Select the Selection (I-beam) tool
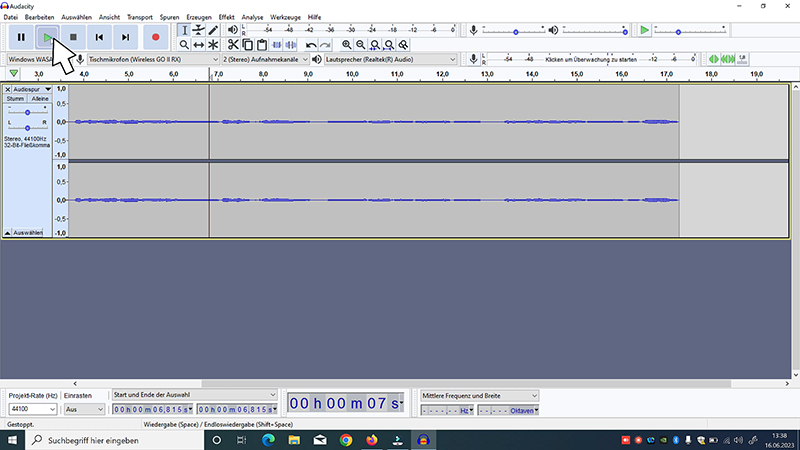Image resolution: width=800 pixels, height=450 pixels. coord(184,31)
